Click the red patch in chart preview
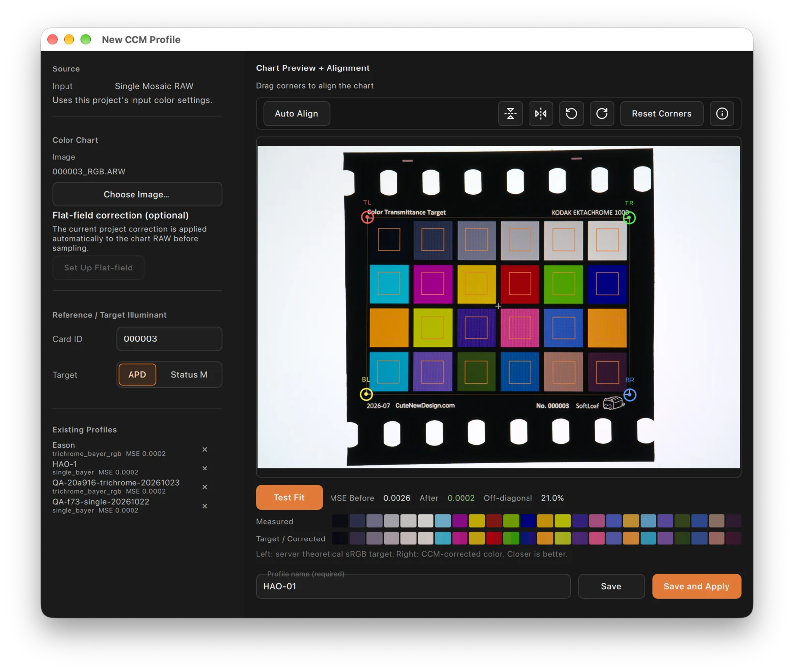The height and width of the screenshot is (672, 794). [x=520, y=284]
